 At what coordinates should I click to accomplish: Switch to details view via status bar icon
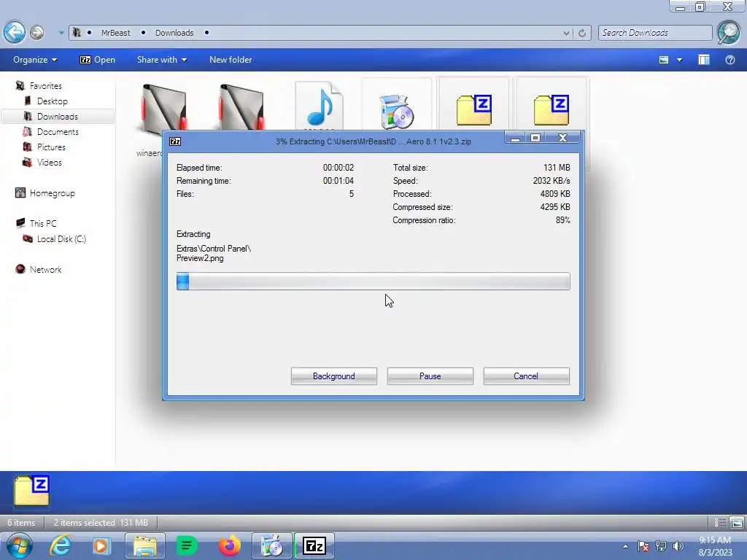coord(720,523)
